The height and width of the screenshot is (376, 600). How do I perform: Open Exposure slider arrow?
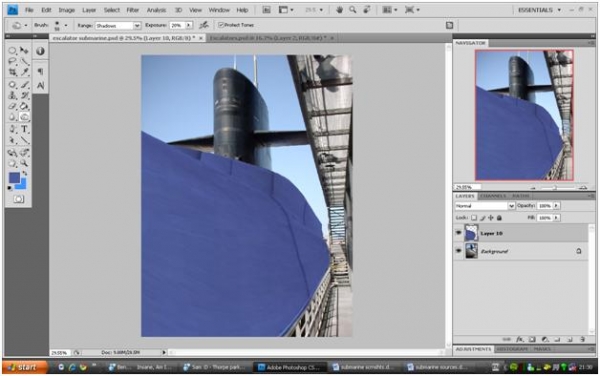click(x=189, y=25)
